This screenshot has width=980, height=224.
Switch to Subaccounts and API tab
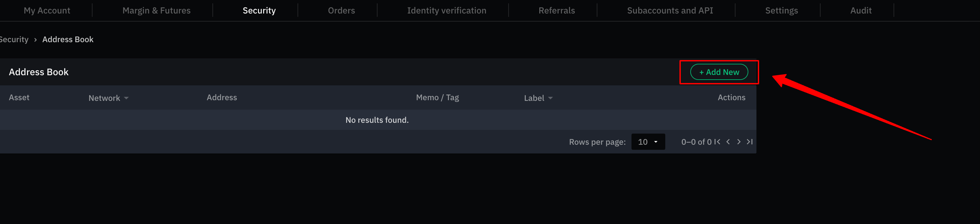pos(670,11)
